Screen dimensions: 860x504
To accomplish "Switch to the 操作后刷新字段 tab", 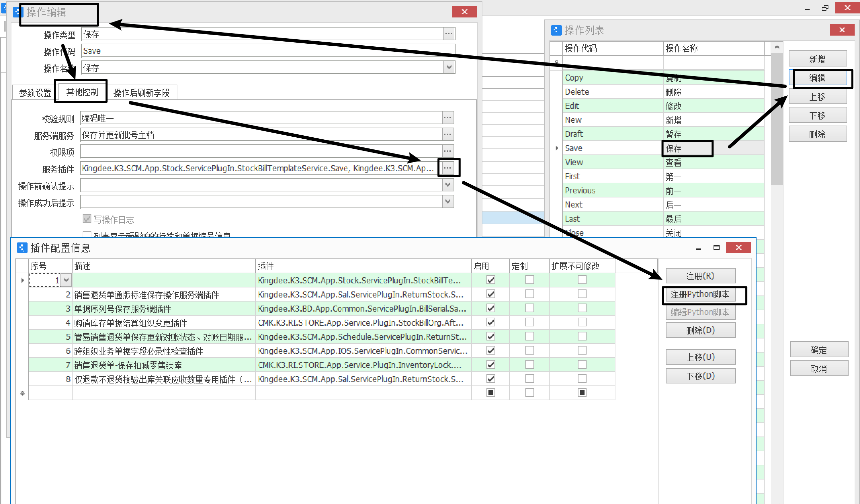I will click(x=141, y=93).
